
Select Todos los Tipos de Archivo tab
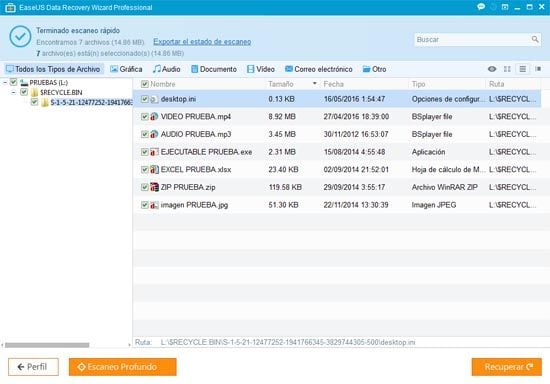pos(53,69)
